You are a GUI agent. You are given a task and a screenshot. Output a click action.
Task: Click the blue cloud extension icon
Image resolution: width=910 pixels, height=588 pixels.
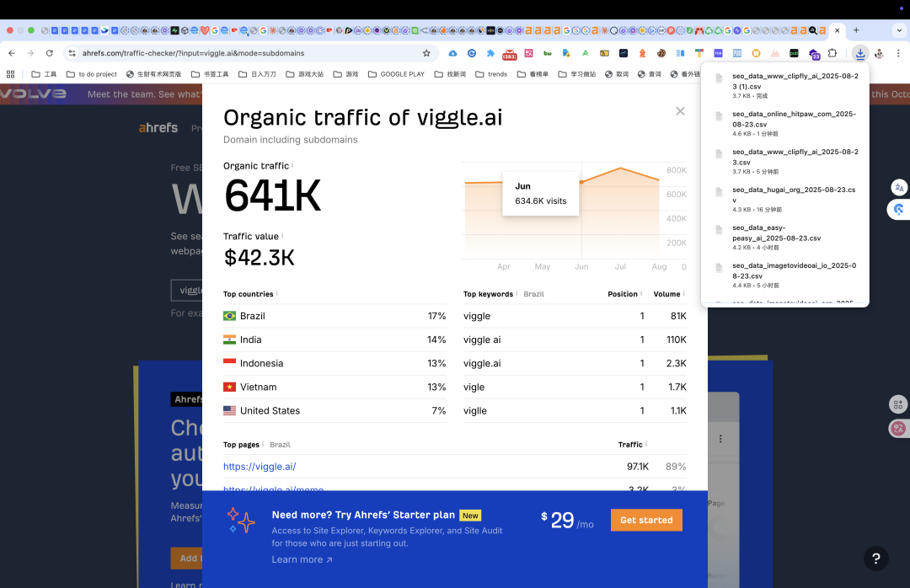452,53
